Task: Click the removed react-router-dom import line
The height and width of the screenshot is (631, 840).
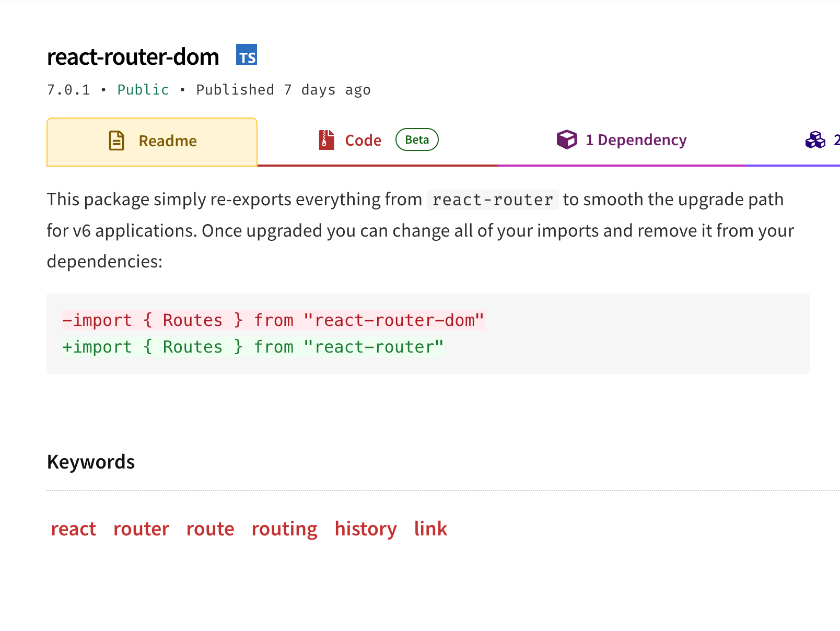Action: click(x=273, y=320)
